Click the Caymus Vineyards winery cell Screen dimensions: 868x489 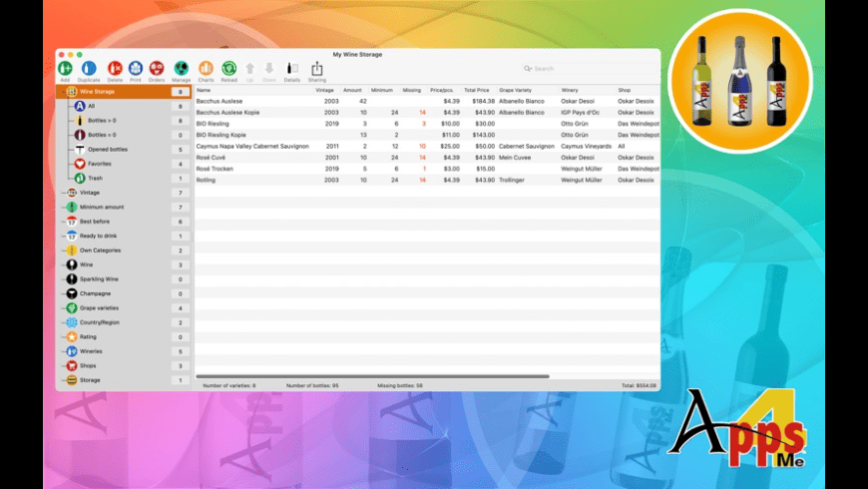586,147
